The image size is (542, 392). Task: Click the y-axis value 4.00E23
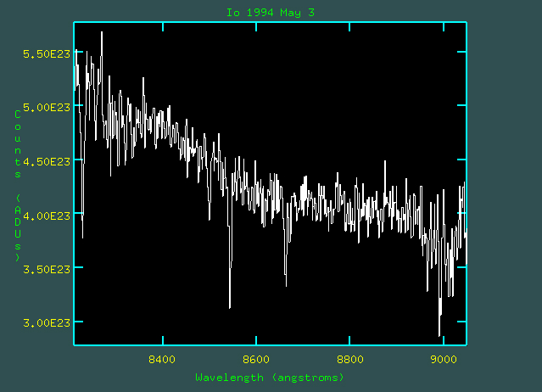coord(47,216)
